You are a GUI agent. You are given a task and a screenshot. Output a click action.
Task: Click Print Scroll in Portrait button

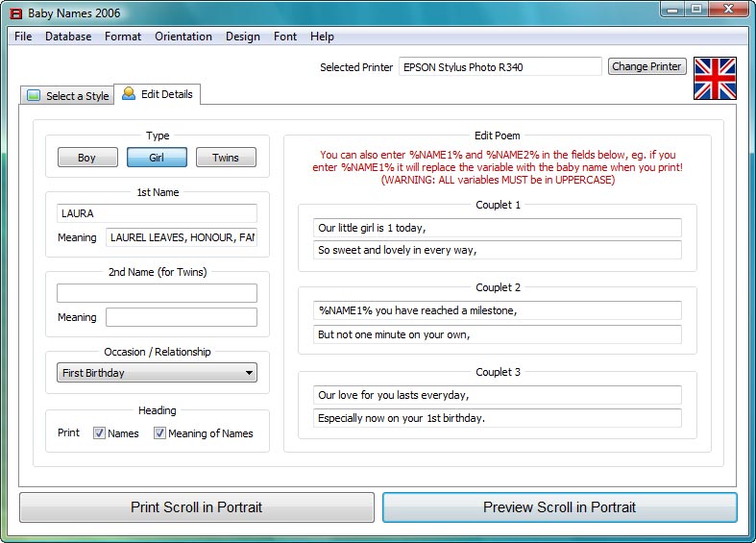pyautogui.click(x=197, y=507)
